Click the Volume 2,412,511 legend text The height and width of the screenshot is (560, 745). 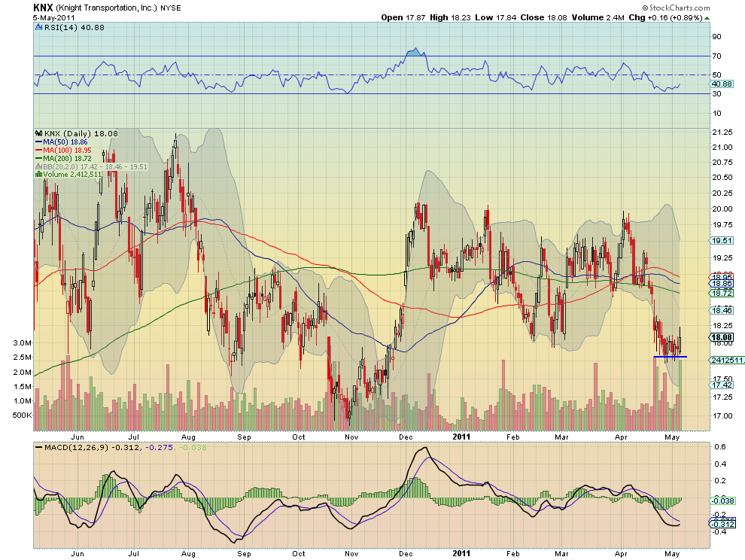(x=72, y=175)
